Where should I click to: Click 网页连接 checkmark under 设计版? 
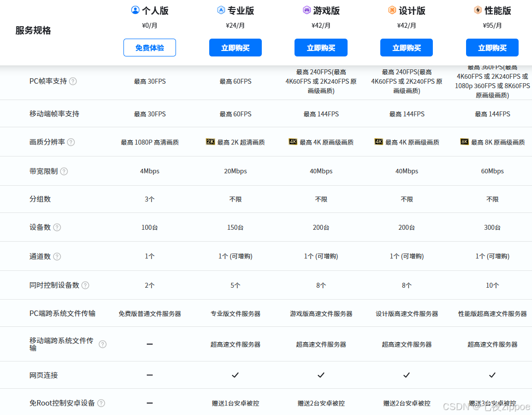[407, 375]
